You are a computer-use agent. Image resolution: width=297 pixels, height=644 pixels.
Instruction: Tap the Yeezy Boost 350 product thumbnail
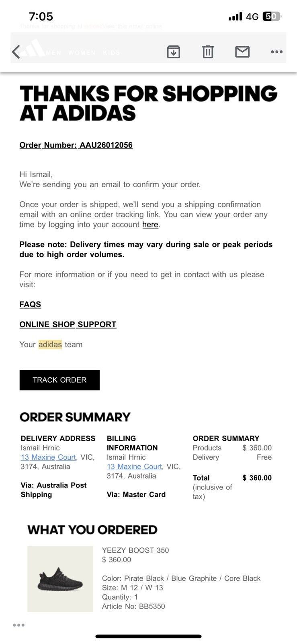click(60, 579)
